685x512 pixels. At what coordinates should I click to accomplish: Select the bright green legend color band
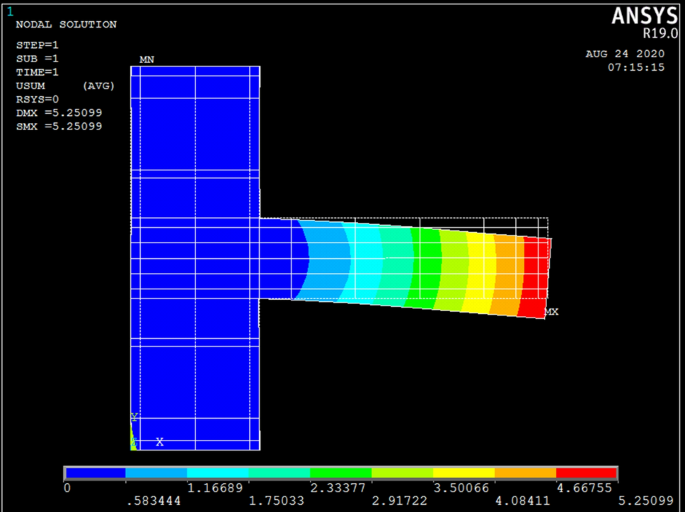340,472
